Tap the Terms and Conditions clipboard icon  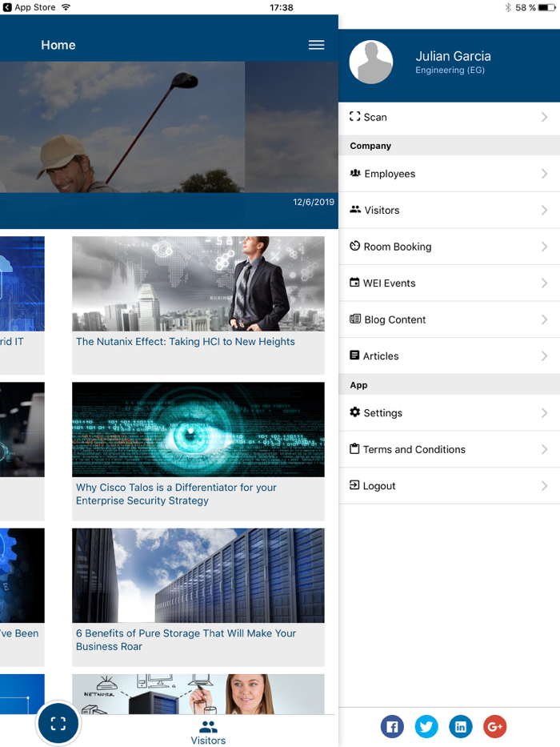click(x=354, y=449)
